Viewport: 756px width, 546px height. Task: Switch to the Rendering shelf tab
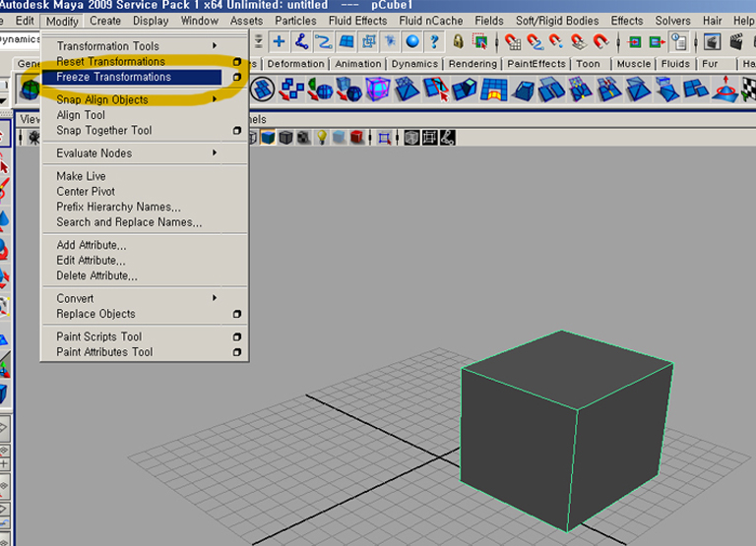coord(472,64)
